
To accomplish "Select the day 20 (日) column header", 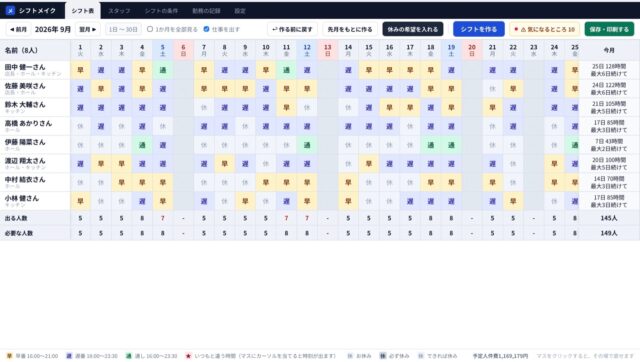I will point(472,50).
